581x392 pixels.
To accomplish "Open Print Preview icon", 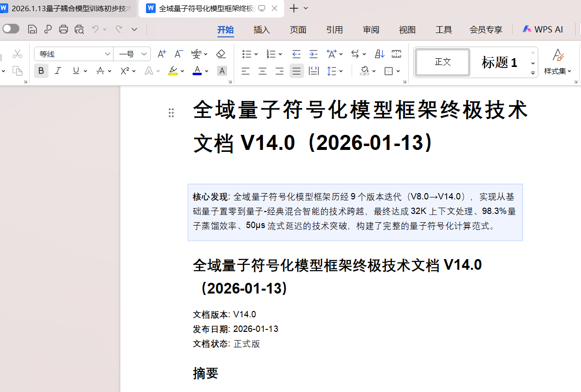I will click(79, 29).
